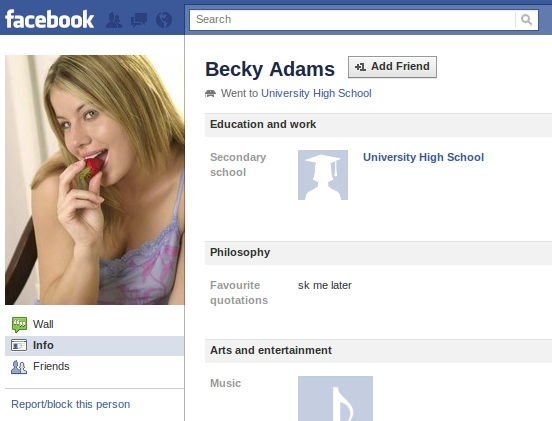The height and width of the screenshot is (421, 552).
Task: Open messages icon in top bar
Action: coord(139,20)
